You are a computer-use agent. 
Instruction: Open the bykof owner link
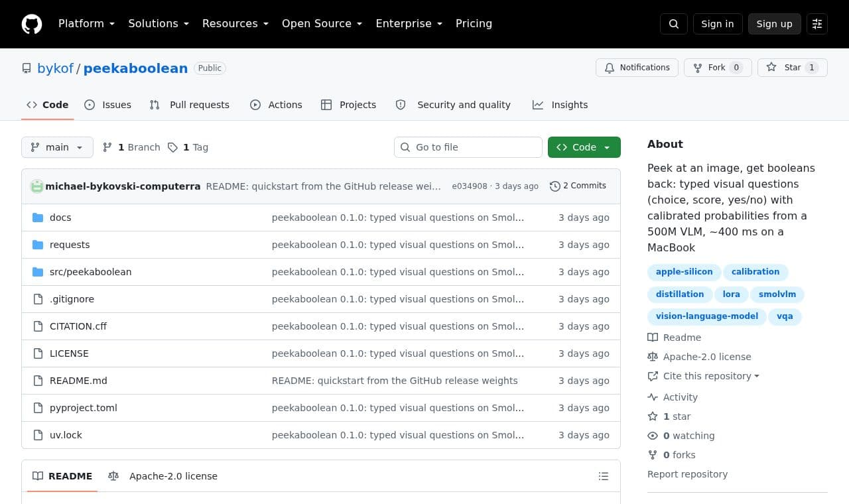click(x=55, y=68)
